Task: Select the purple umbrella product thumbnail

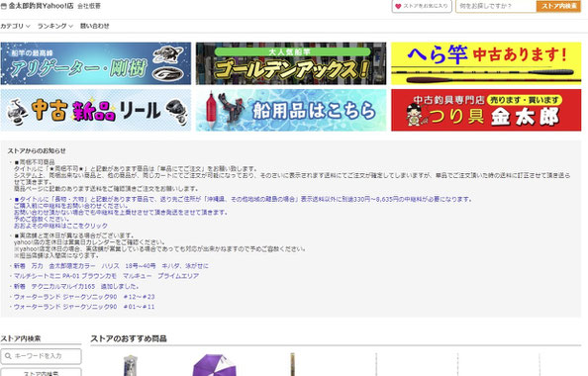Action: coord(214,365)
